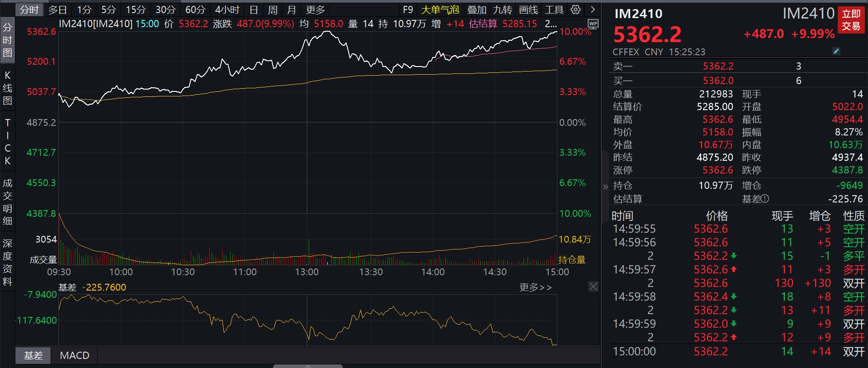Click the 卖一 ask quote row
The image size is (868, 368).
click(737, 66)
